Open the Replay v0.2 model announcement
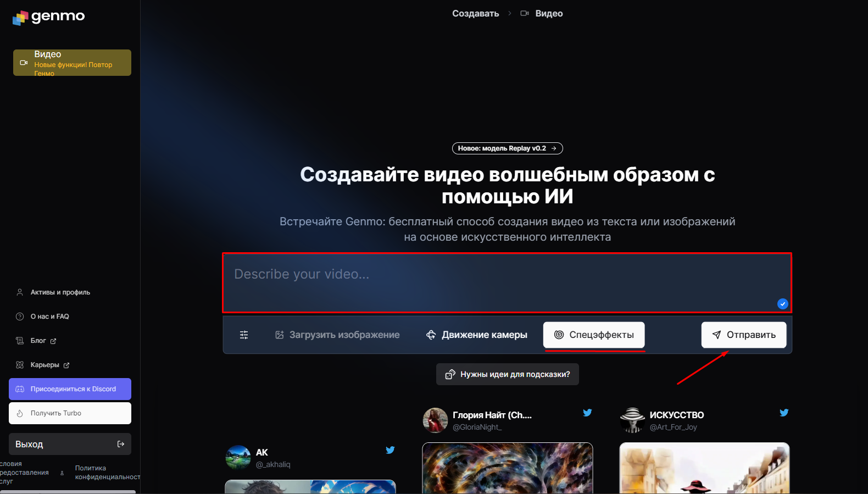 coord(507,148)
